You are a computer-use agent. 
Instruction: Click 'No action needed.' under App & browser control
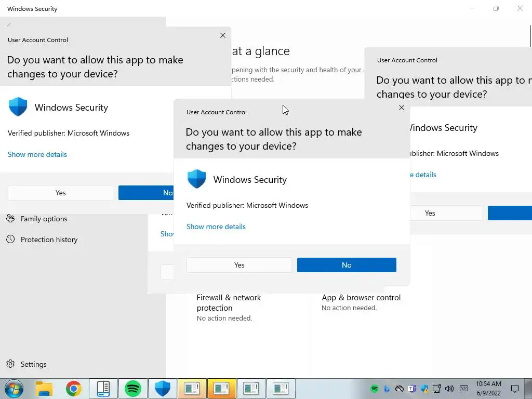coord(349,308)
